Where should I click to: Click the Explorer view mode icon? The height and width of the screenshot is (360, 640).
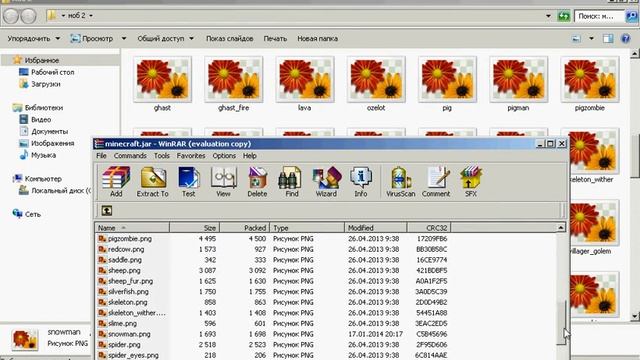(x=576, y=39)
